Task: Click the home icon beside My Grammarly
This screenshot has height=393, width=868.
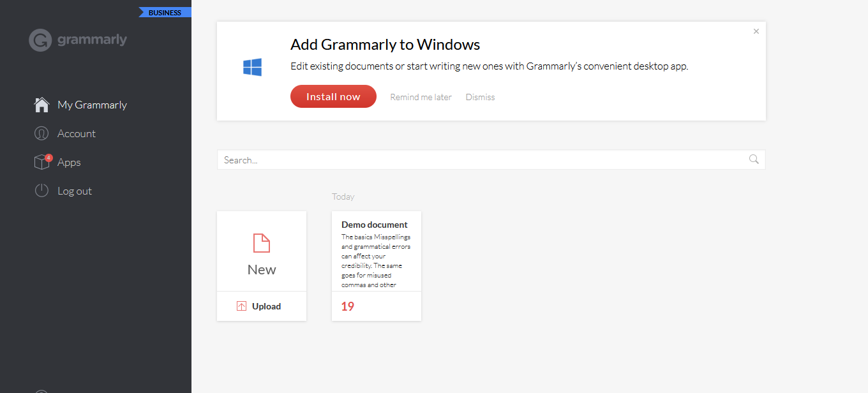Action: pyautogui.click(x=41, y=105)
